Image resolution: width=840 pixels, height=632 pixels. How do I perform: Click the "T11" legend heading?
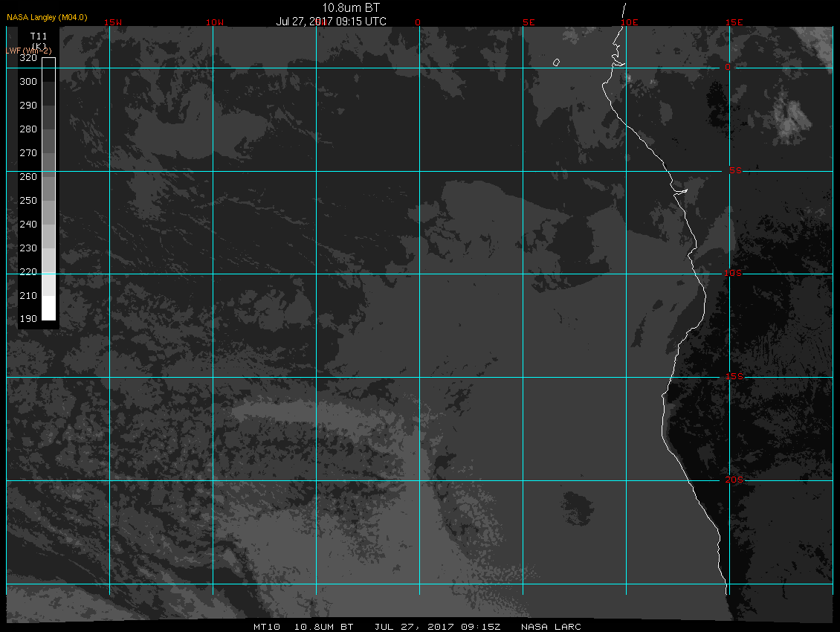[39, 36]
